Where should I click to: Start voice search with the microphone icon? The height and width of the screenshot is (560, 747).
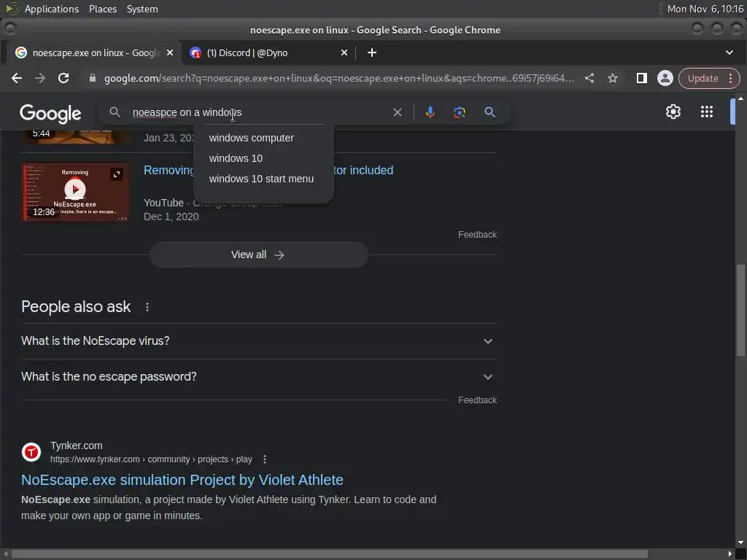(x=430, y=112)
